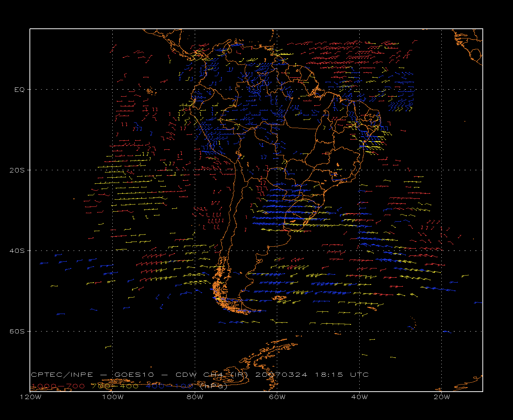The height and width of the screenshot is (420, 513).
Task: Click the 100W longitude label
Action: click(113, 397)
